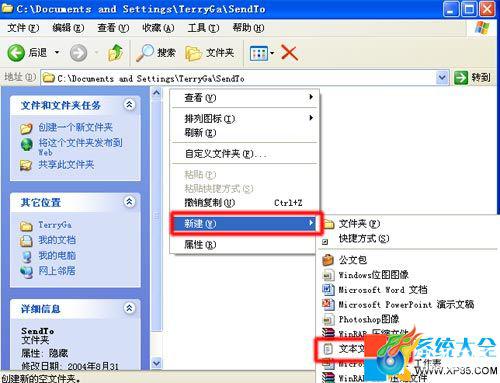
Task: Create new Microsoft Word 文档
Action: (x=383, y=289)
